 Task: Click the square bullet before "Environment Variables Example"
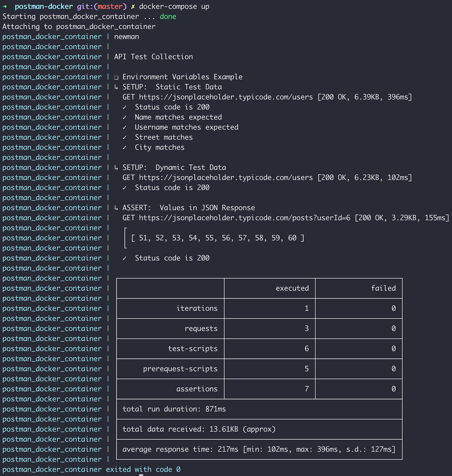click(x=115, y=77)
